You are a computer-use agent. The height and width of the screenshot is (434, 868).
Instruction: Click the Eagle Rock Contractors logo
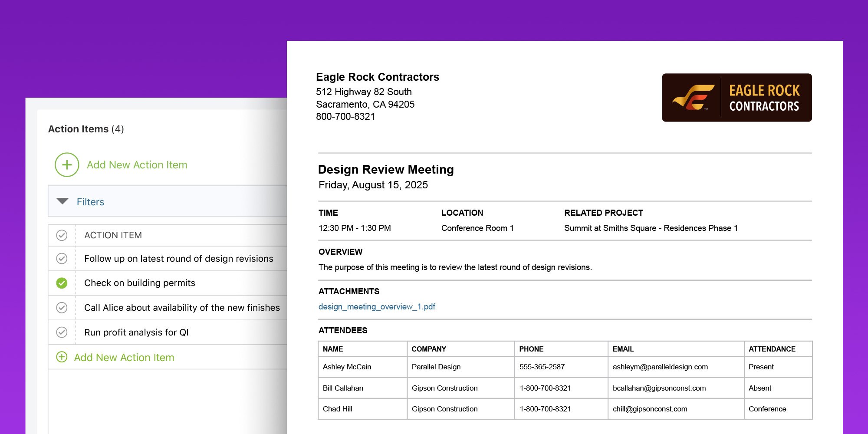pos(736,98)
